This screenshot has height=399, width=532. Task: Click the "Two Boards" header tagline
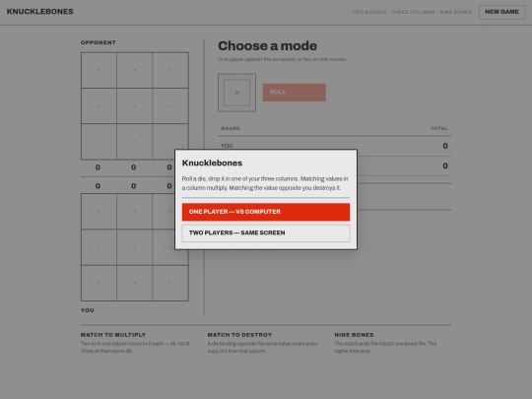point(368,12)
